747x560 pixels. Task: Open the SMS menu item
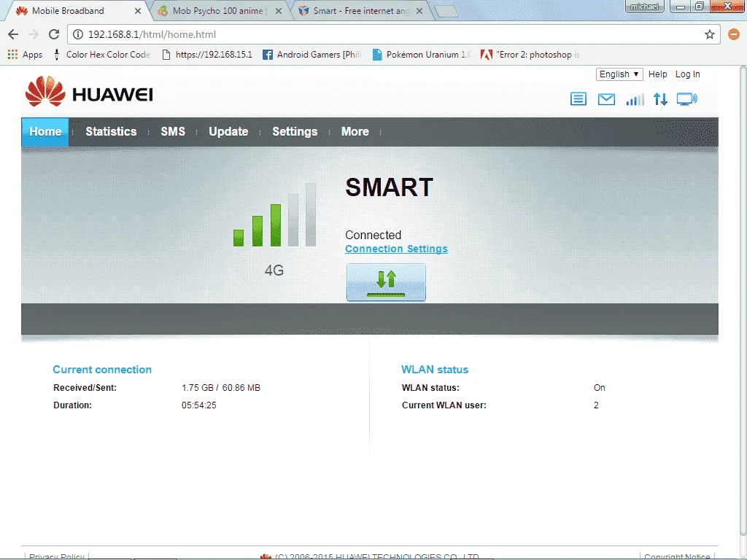coord(173,132)
